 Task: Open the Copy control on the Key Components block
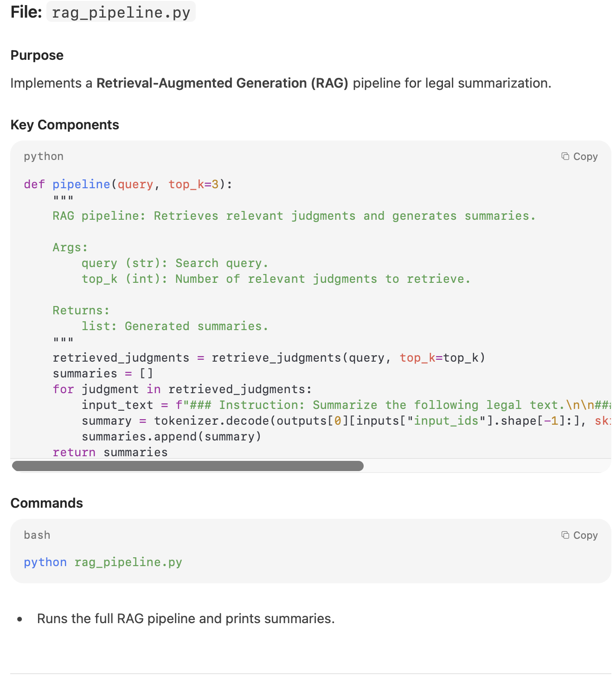click(580, 156)
